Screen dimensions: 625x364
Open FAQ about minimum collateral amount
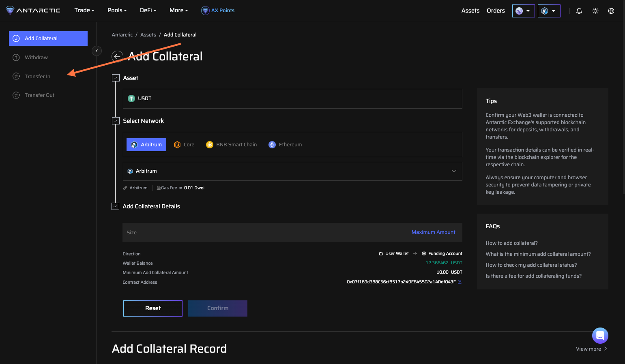click(538, 254)
